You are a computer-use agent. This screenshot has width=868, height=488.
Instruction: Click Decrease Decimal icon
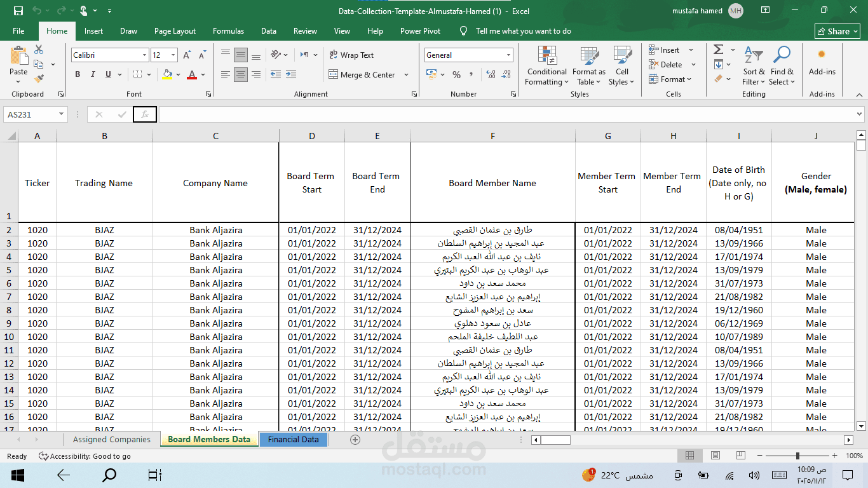(506, 74)
